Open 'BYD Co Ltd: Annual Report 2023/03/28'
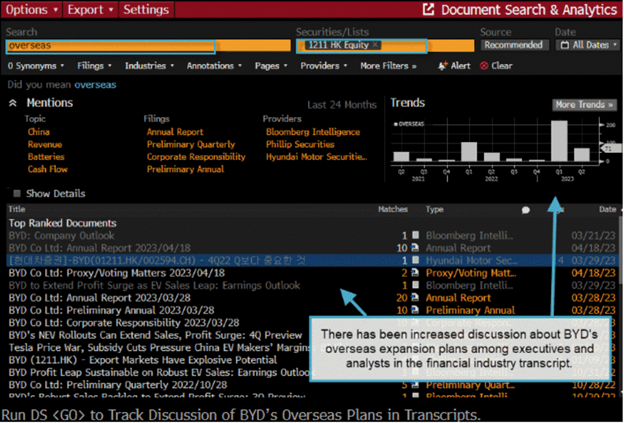The image size is (624, 423). point(99,298)
